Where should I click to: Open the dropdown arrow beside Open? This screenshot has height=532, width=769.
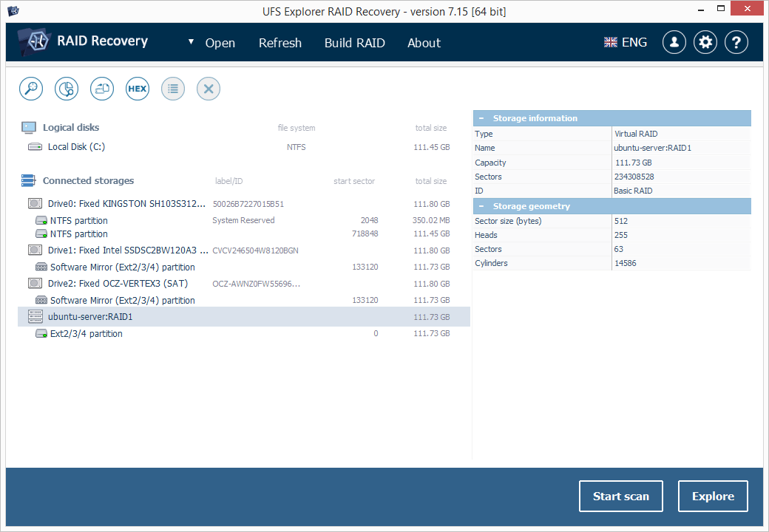(192, 42)
